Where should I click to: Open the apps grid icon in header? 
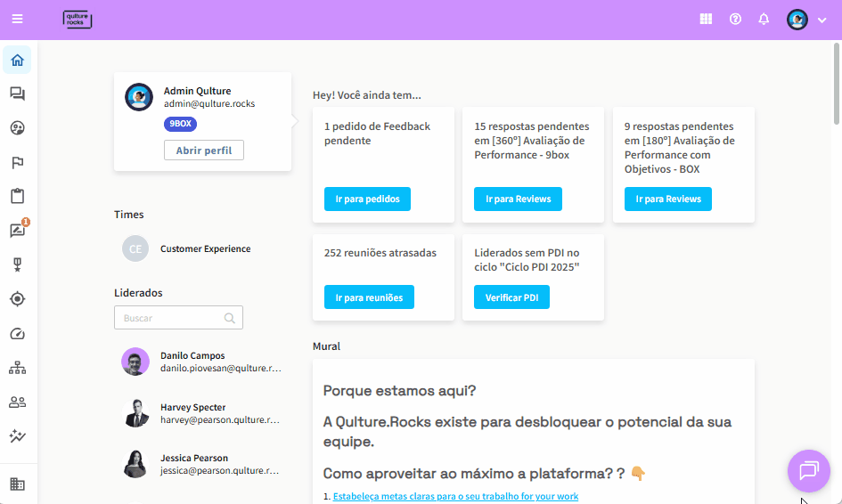point(706,19)
